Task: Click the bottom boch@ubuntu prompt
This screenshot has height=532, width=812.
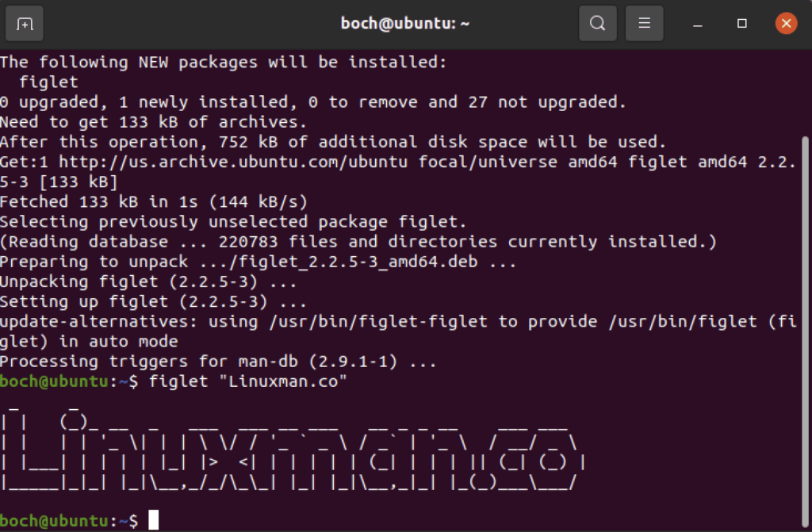Action: point(69,521)
